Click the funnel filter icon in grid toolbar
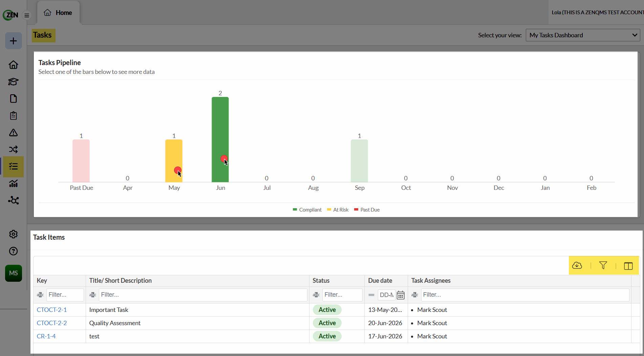 pyautogui.click(x=603, y=265)
